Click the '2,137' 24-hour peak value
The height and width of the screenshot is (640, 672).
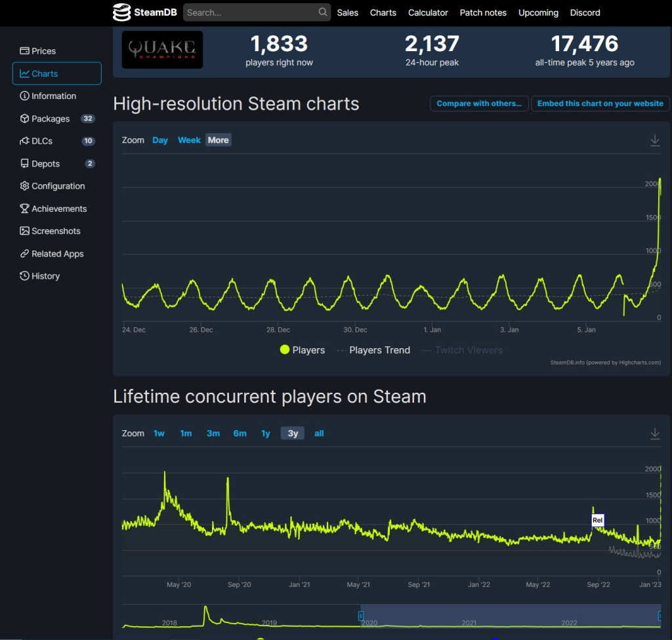pos(432,44)
